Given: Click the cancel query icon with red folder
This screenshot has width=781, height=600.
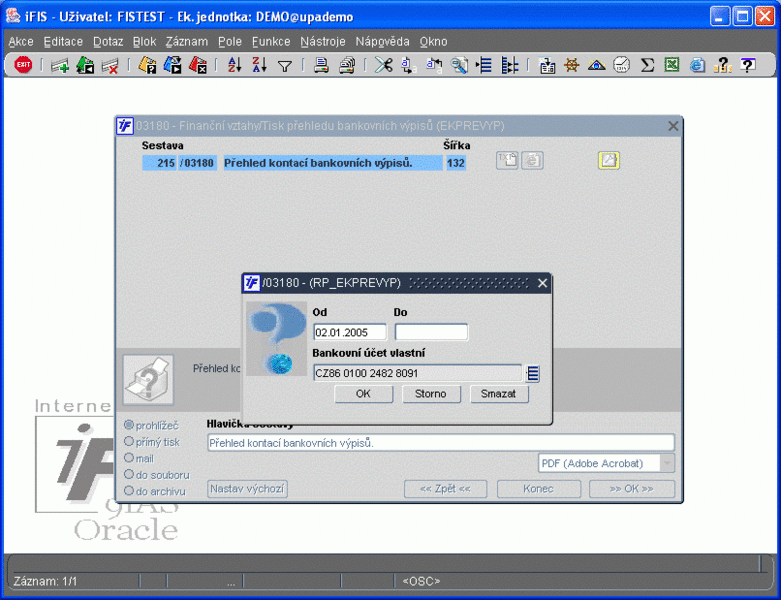Looking at the screenshot, I should 198,65.
